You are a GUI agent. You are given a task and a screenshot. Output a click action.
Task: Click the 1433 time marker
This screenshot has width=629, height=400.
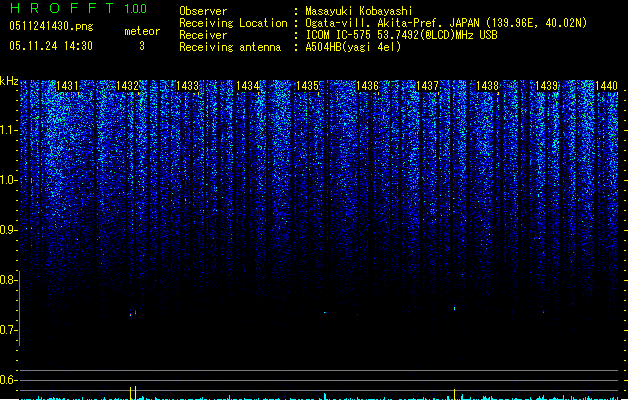[x=187, y=86]
